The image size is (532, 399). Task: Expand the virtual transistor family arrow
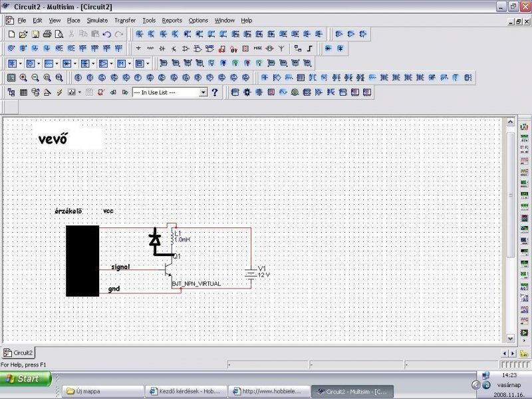[93, 63]
